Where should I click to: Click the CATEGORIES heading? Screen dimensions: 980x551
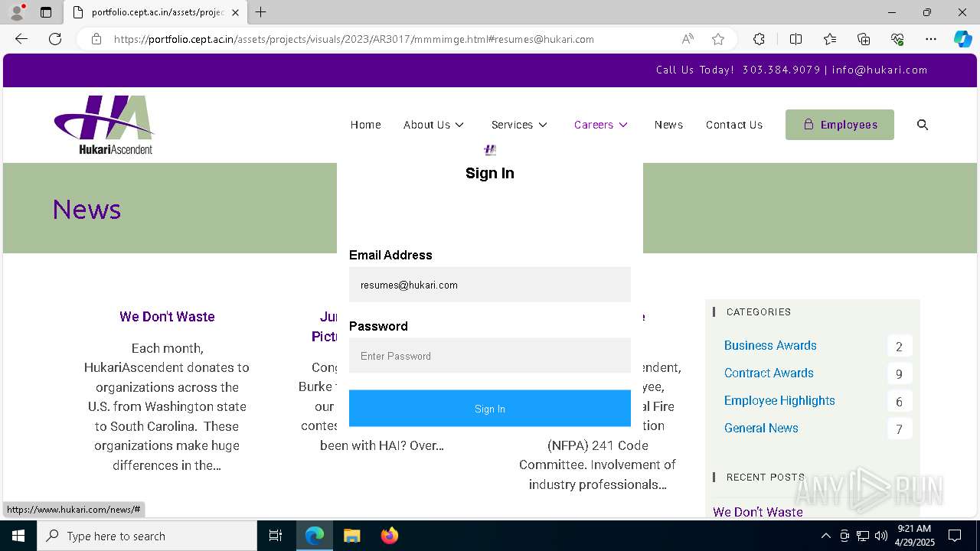coord(759,311)
